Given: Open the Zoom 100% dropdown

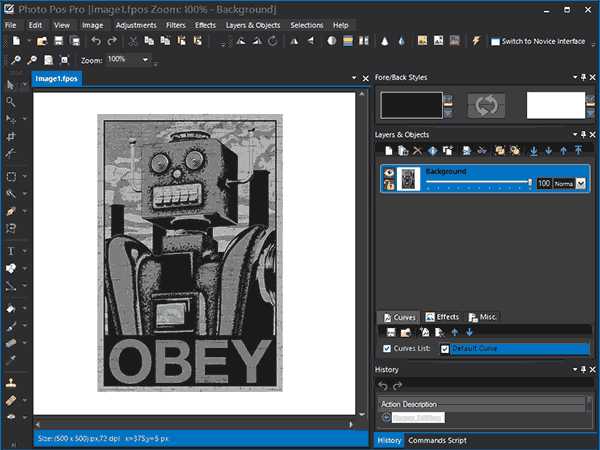Looking at the screenshot, I should [x=145, y=60].
